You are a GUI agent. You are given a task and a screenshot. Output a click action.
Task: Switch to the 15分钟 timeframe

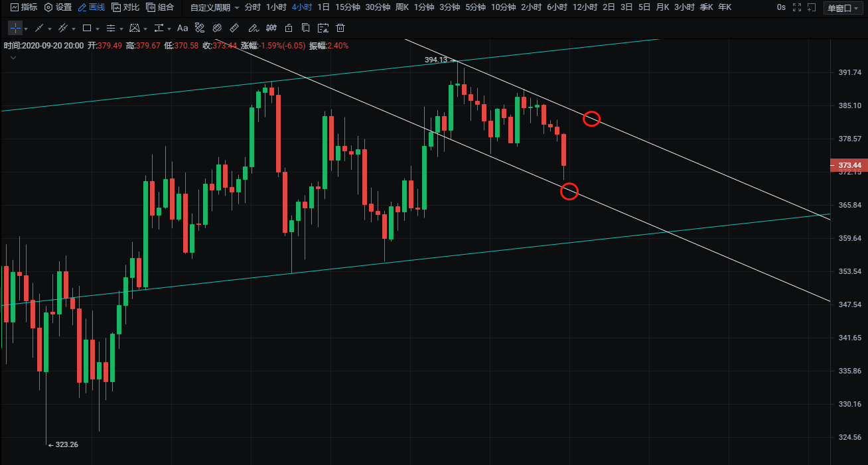click(x=348, y=7)
